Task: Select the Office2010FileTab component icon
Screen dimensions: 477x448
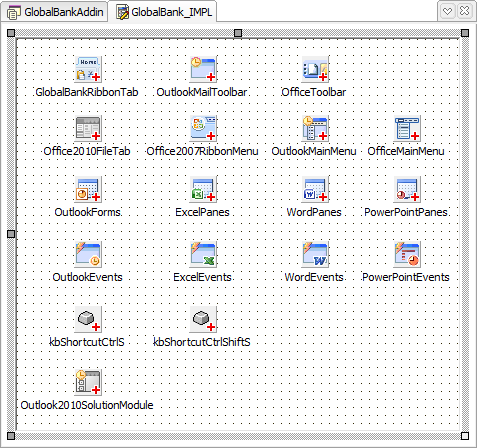Action: coord(88,128)
